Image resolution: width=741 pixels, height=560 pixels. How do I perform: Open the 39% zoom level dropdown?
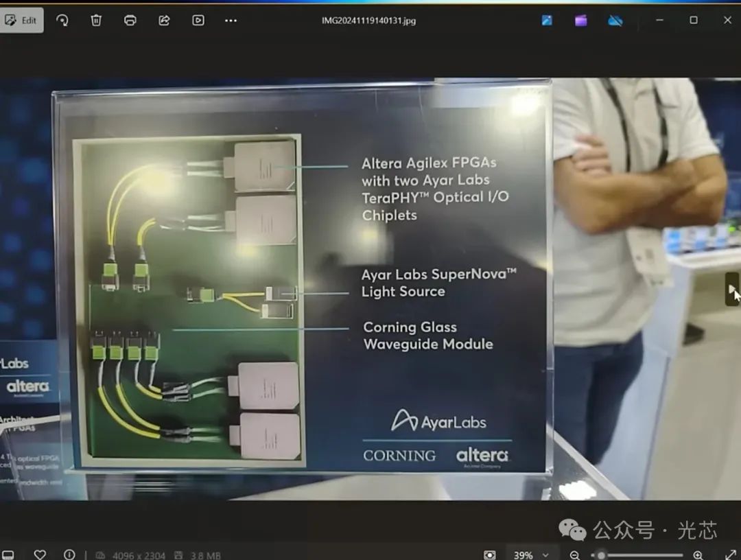tap(530, 555)
